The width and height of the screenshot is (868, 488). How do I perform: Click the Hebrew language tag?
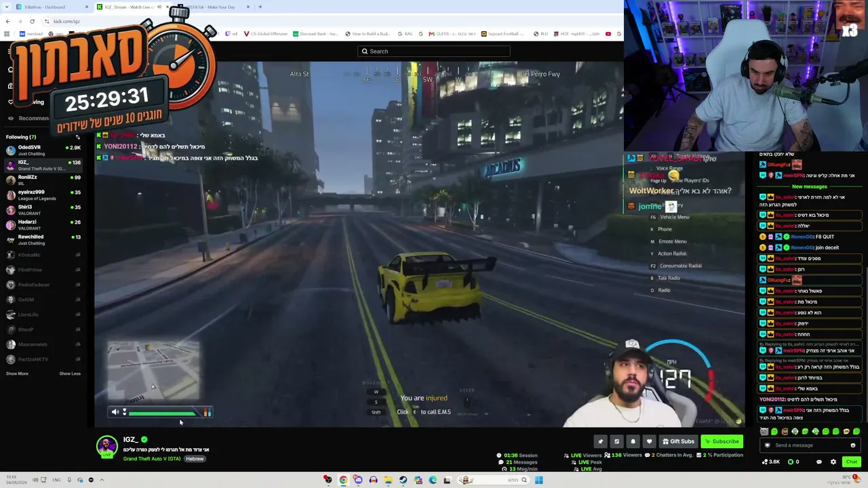click(195, 459)
